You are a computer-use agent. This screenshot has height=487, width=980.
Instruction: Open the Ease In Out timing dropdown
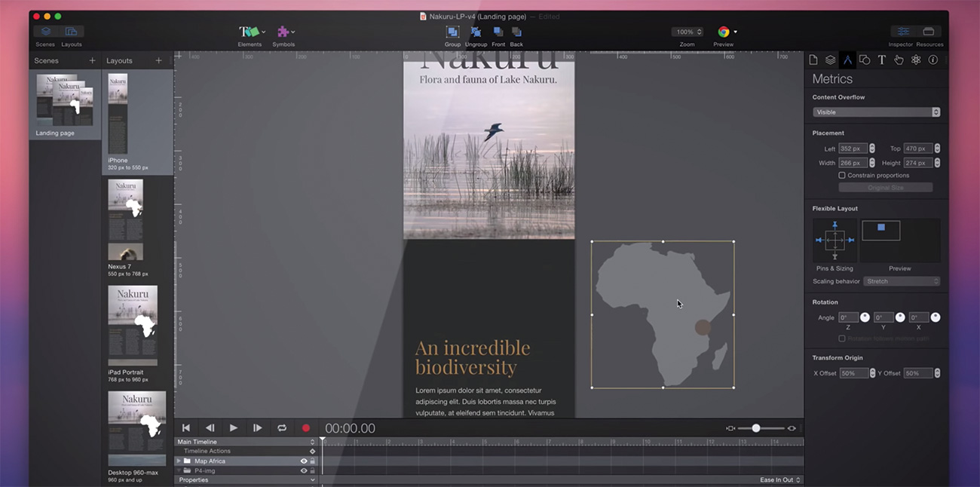point(779,480)
